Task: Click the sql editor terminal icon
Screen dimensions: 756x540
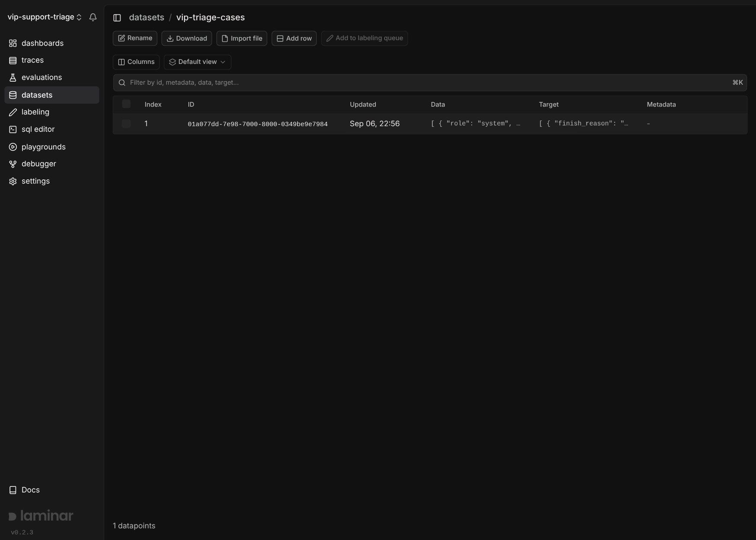Action: pyautogui.click(x=13, y=130)
